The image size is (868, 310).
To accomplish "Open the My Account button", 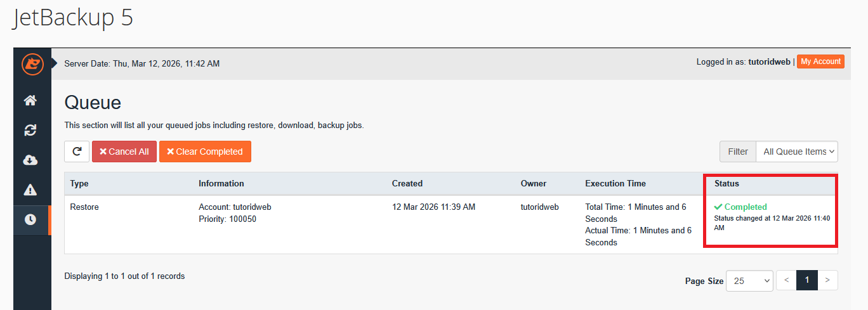I will [820, 61].
